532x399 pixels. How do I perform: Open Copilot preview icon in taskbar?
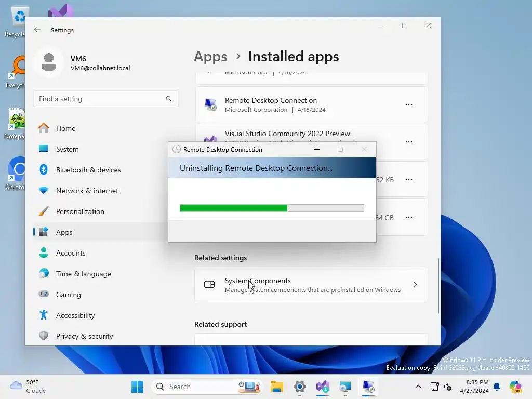515,387
